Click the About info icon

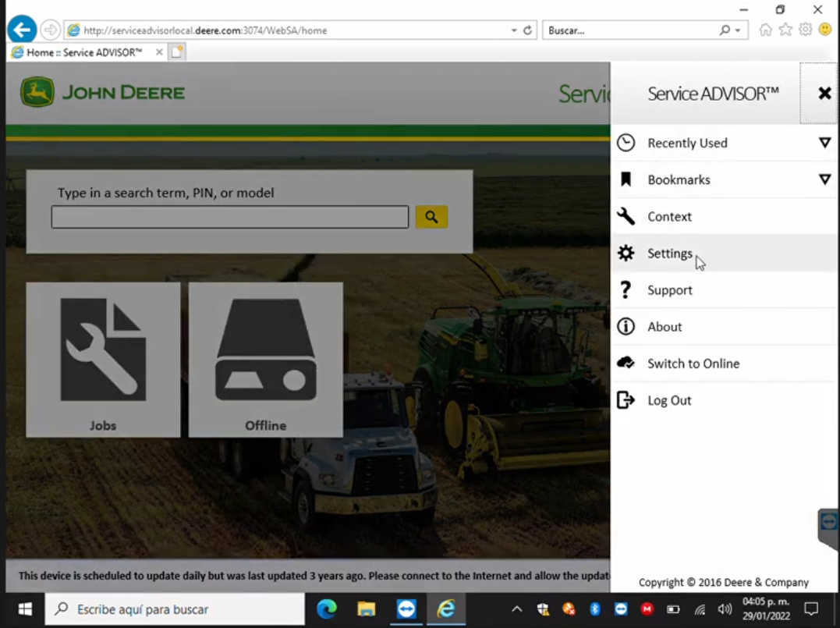(x=626, y=326)
